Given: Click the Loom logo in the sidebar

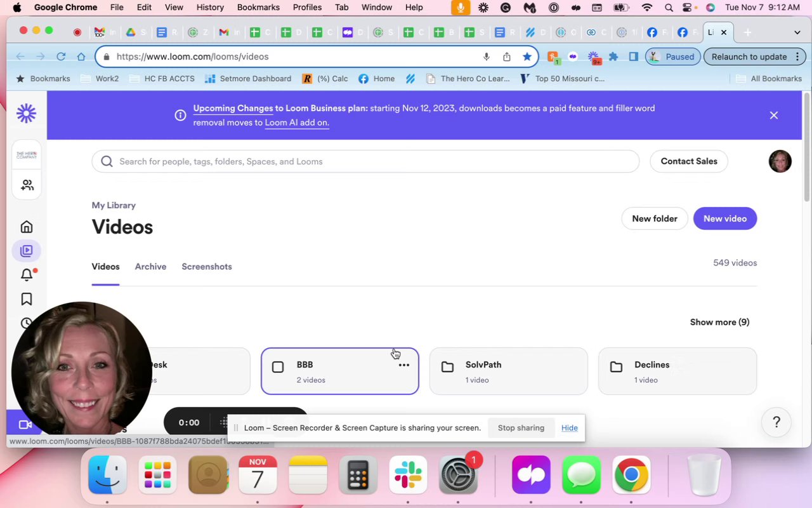Looking at the screenshot, I should pos(27,114).
